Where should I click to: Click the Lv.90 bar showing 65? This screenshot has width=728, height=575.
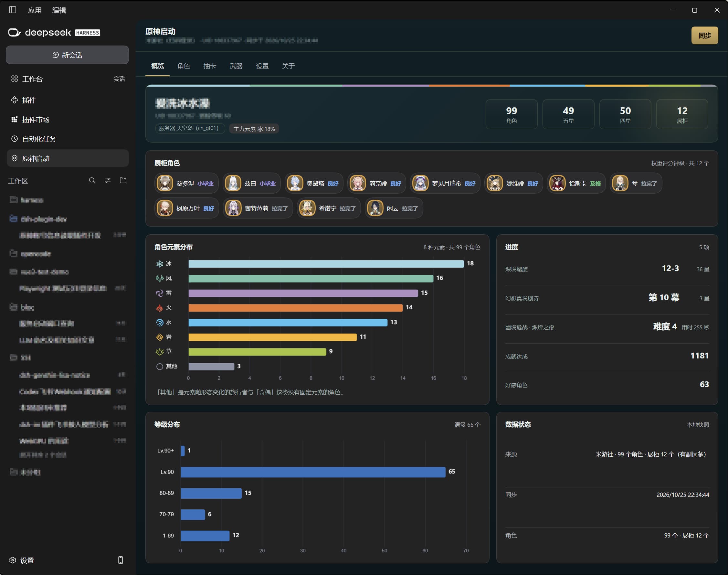click(313, 472)
